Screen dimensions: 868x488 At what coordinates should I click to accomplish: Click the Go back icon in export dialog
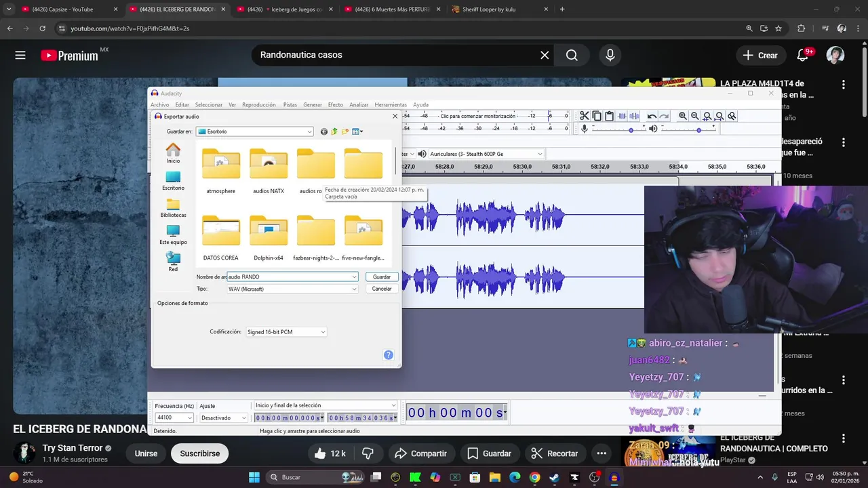(323, 131)
